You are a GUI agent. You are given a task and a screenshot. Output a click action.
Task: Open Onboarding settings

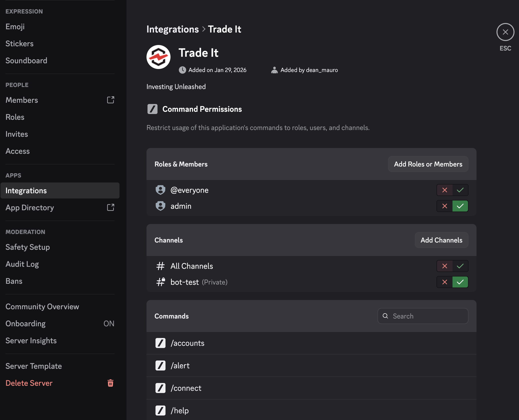(x=60, y=323)
